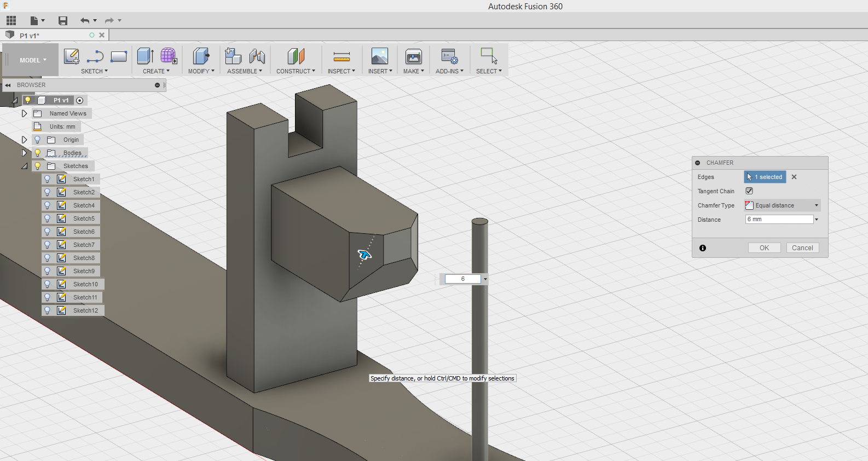
Task: Toggle visibility of Sketch5
Action: click(x=48, y=218)
